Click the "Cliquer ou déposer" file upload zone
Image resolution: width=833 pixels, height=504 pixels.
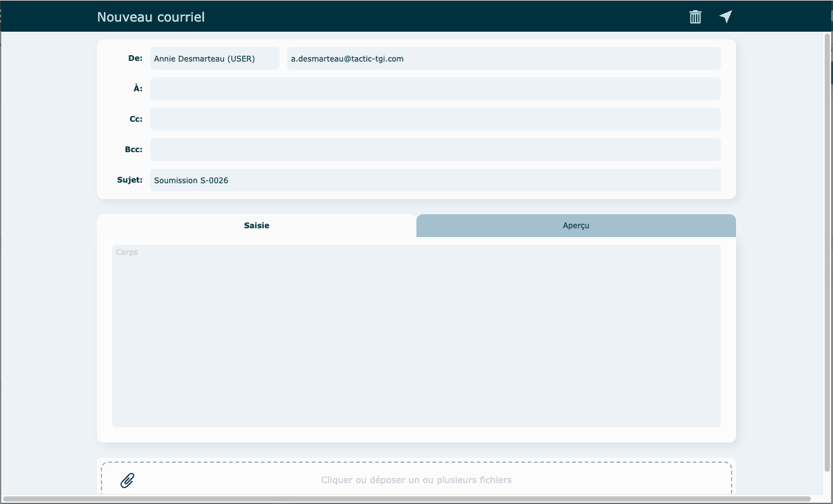[x=416, y=480]
